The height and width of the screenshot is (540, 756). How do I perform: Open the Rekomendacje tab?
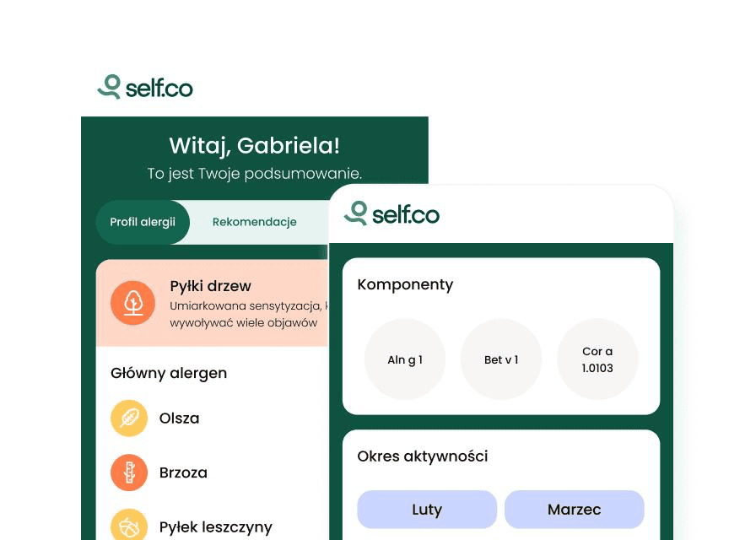[254, 223]
